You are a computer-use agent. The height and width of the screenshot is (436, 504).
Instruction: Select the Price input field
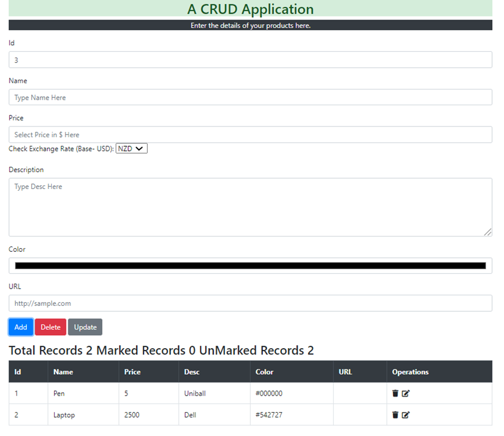tap(250, 135)
